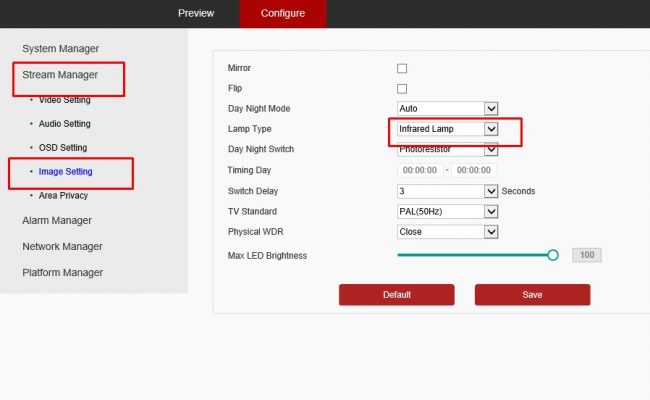Open the Day Night Switch dropdown

click(447, 150)
